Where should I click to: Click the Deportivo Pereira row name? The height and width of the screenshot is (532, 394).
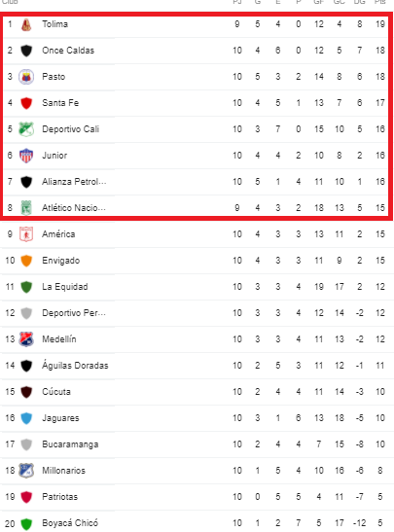click(74, 313)
